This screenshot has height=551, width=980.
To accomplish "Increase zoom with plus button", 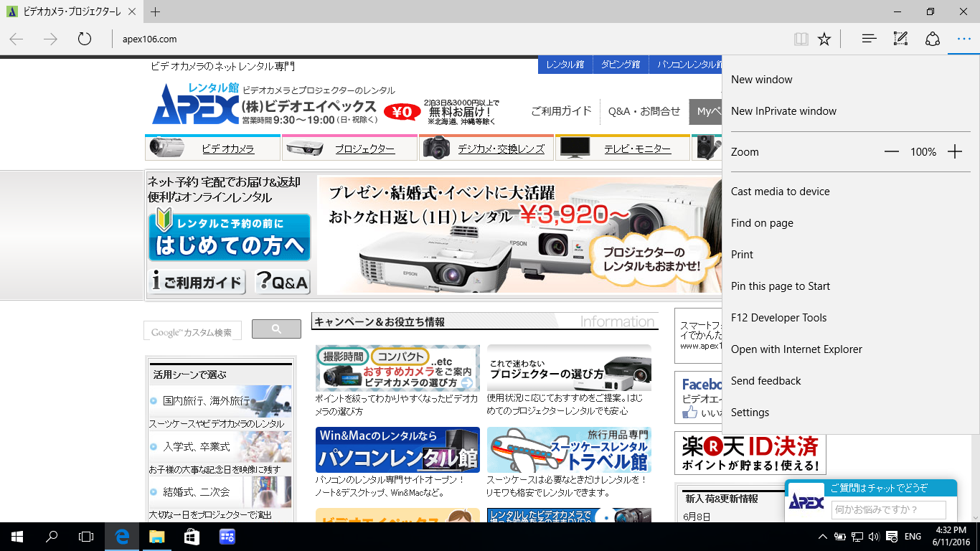I will tap(954, 152).
